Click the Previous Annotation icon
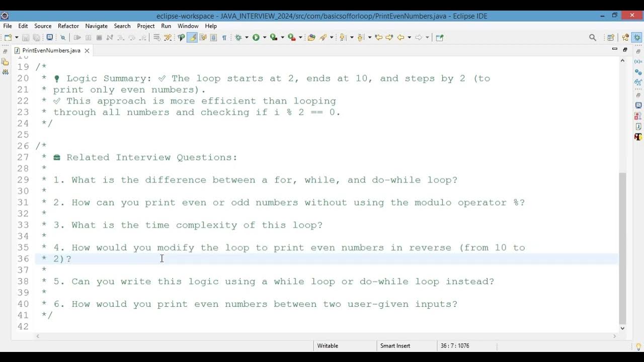This screenshot has height=362, width=644. click(x=361, y=37)
